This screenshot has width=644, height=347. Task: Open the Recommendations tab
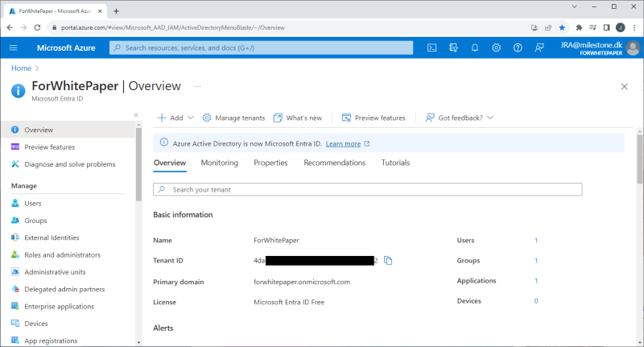click(334, 163)
